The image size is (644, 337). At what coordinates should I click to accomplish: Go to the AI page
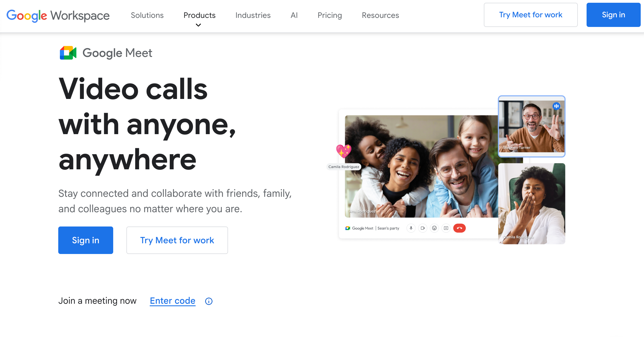tap(294, 15)
